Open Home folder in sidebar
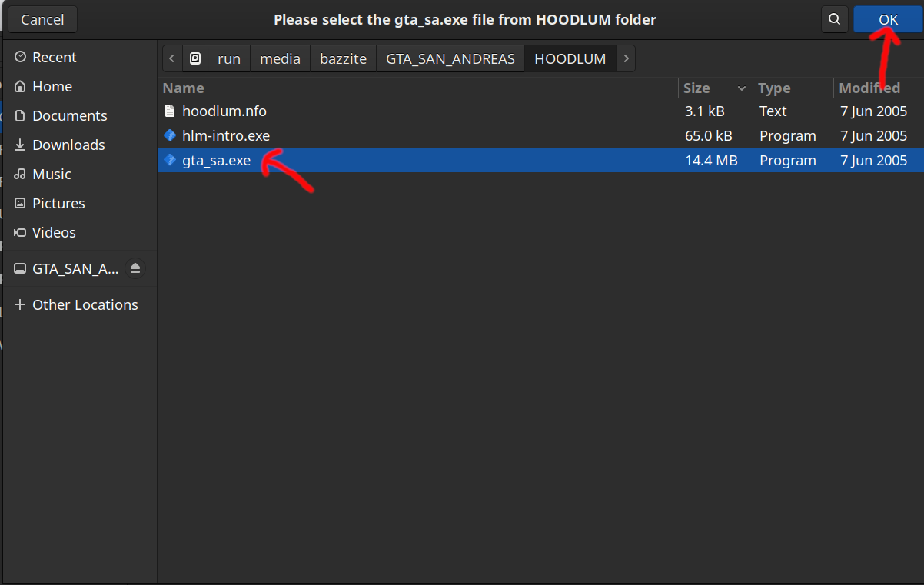 [80, 86]
